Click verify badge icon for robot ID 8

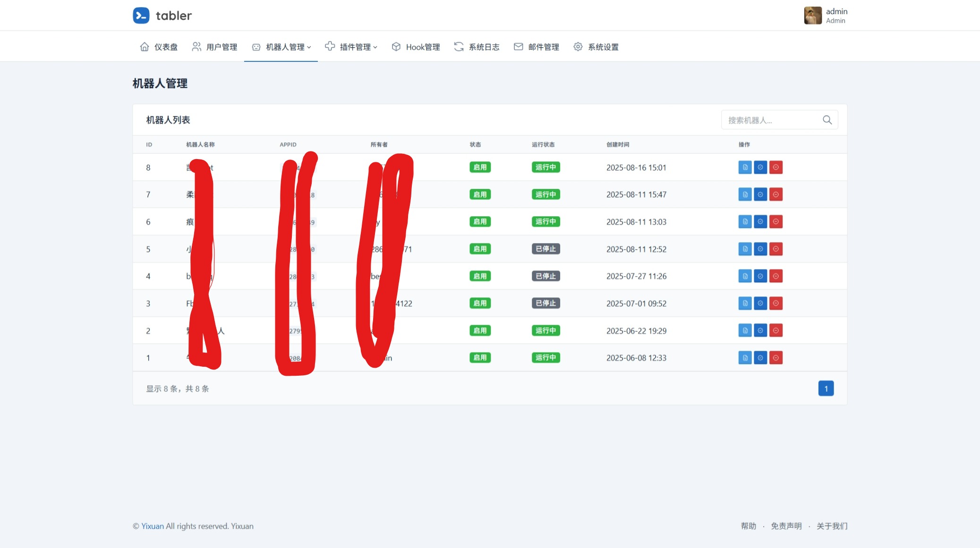(760, 167)
